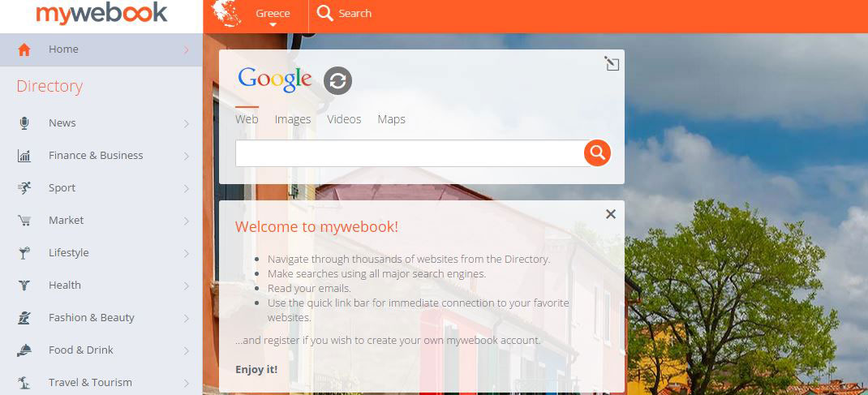Click into the Google search input field
The image size is (868, 395).
(410, 153)
